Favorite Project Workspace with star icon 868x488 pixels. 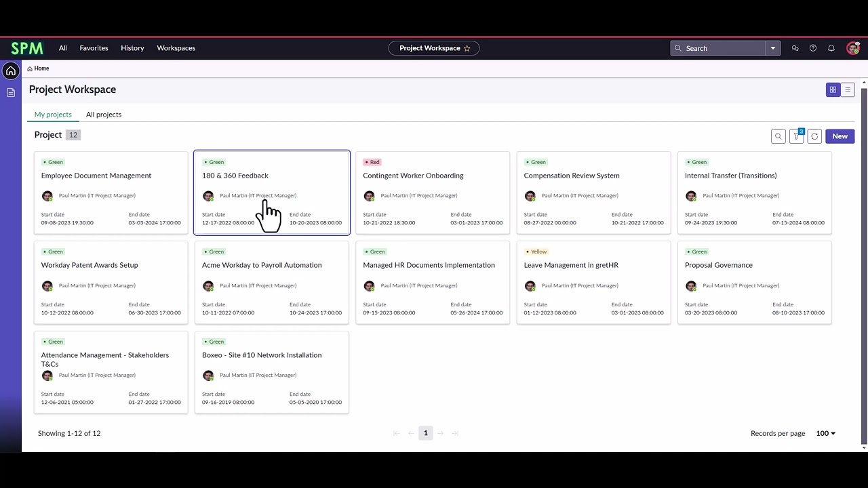[x=467, y=48]
